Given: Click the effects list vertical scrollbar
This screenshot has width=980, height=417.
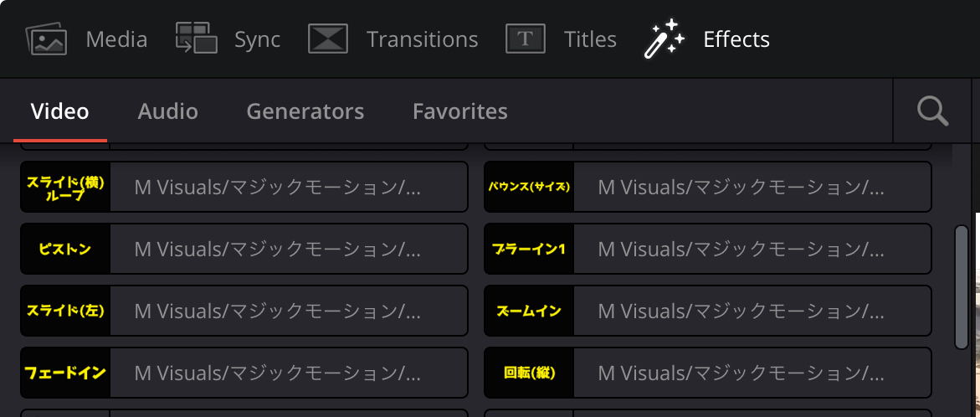Looking at the screenshot, I should (962, 287).
